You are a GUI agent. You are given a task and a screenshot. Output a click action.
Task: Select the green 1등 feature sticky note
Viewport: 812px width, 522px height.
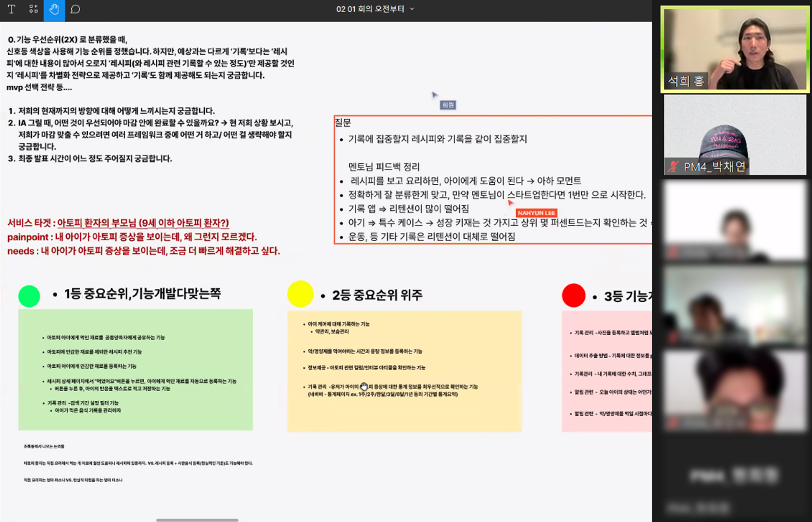[135, 370]
